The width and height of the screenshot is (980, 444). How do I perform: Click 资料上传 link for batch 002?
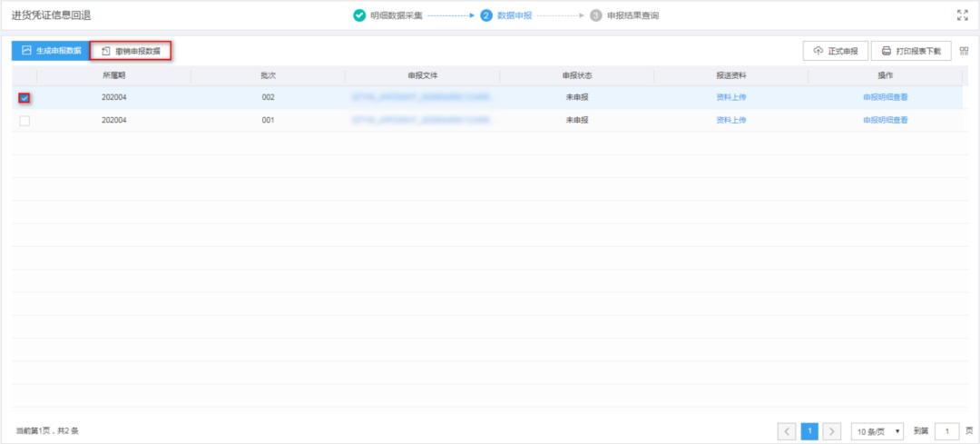(x=731, y=97)
